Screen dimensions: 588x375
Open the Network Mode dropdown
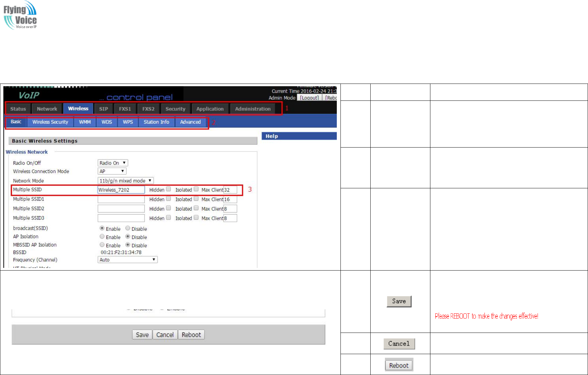click(x=126, y=181)
